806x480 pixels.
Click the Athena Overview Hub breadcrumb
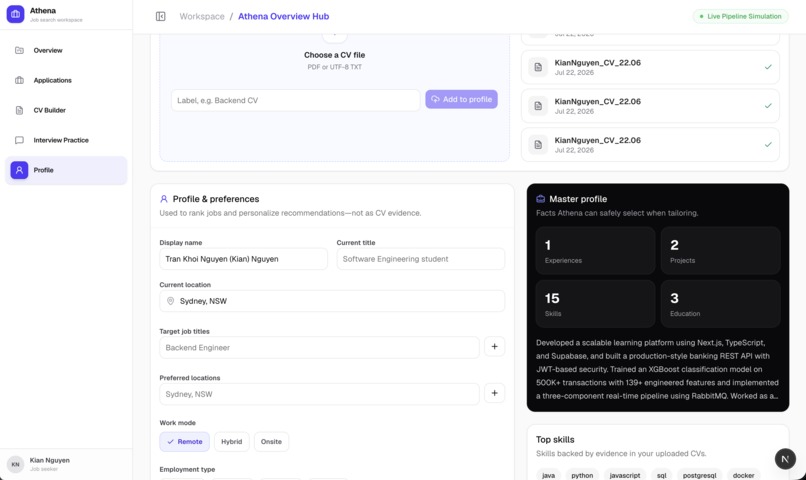click(x=283, y=16)
